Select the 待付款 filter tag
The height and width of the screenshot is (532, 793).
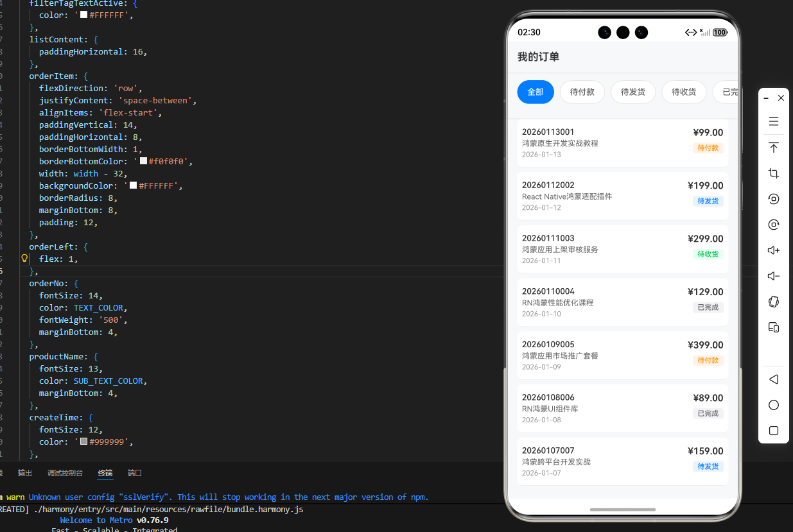pos(582,92)
